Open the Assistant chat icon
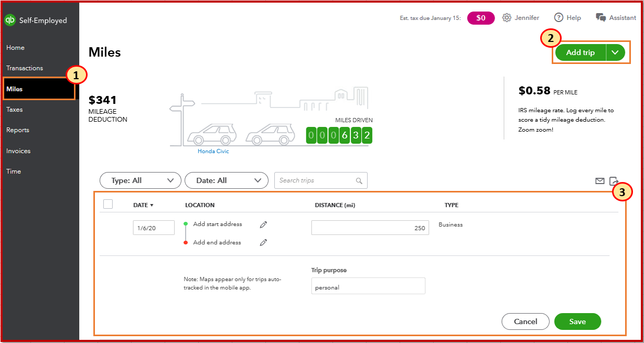644x343 pixels. tap(601, 18)
